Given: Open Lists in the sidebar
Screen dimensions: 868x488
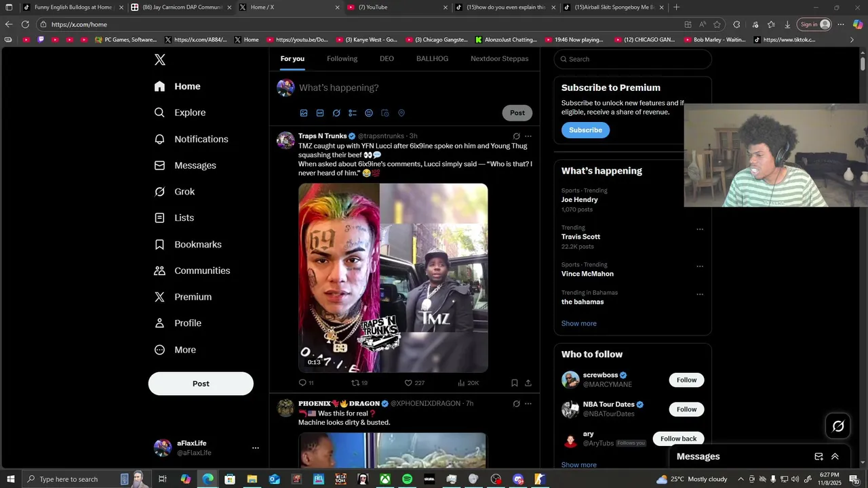Looking at the screenshot, I should point(175,218).
